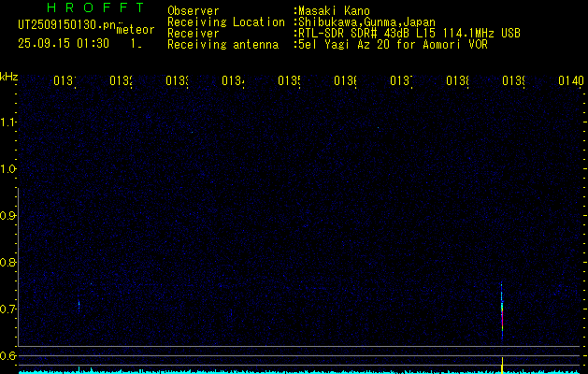Screen dimensions: 588x374
Task: Click the 0.8 kHz axis label
Action: click(7, 262)
